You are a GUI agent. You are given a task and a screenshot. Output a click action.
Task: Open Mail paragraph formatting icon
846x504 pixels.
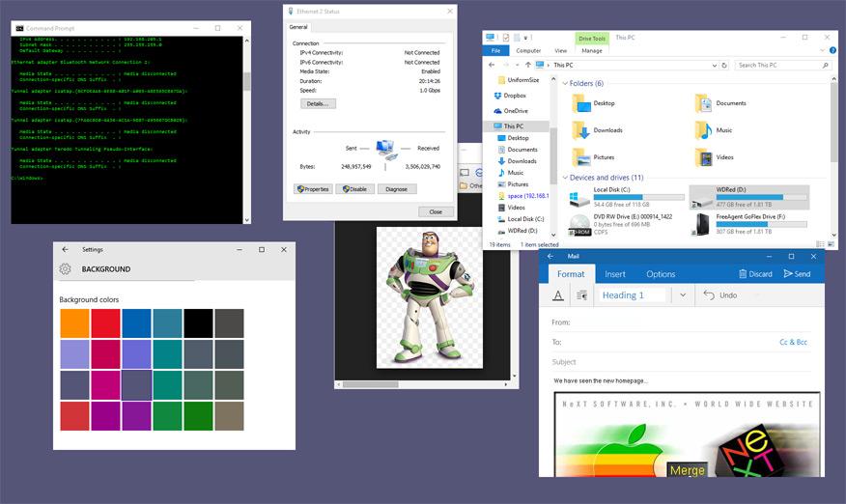pos(581,295)
